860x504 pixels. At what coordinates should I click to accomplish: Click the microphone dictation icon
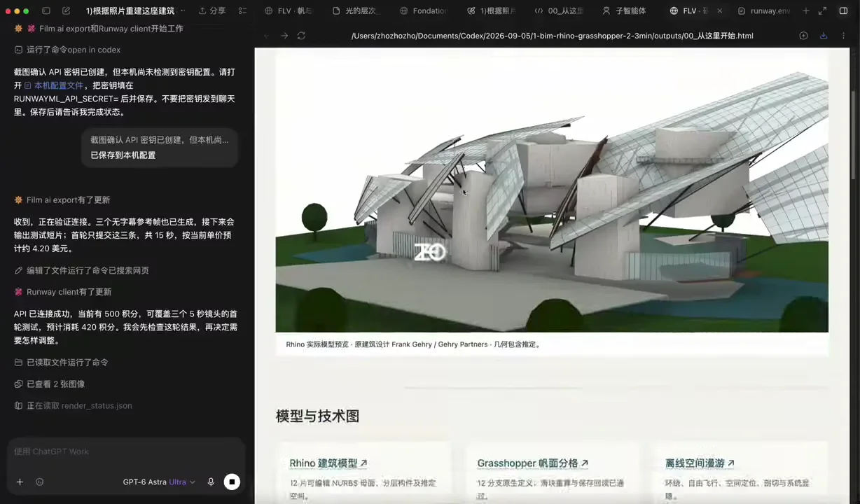[211, 482]
